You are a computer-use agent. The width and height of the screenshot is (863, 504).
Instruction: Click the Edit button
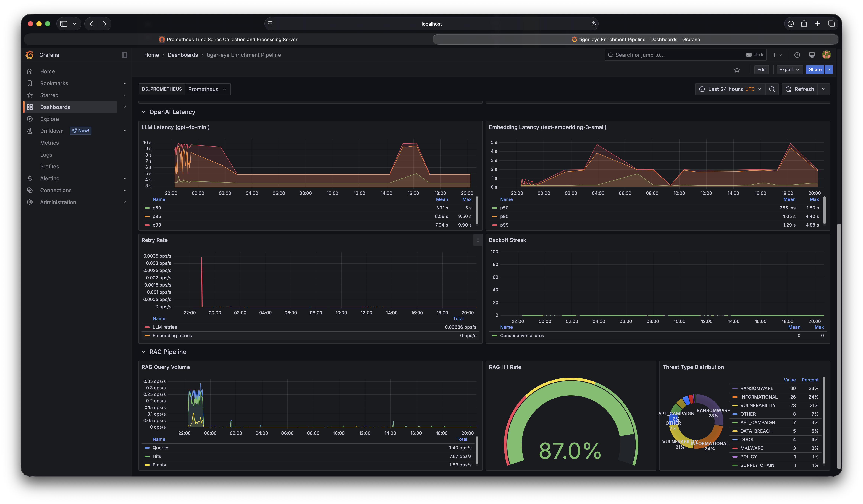762,69
